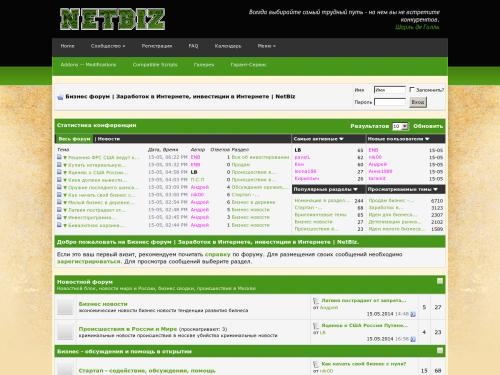The image size is (500, 375).
Task: Select the Весь форум tab
Action: point(74,139)
